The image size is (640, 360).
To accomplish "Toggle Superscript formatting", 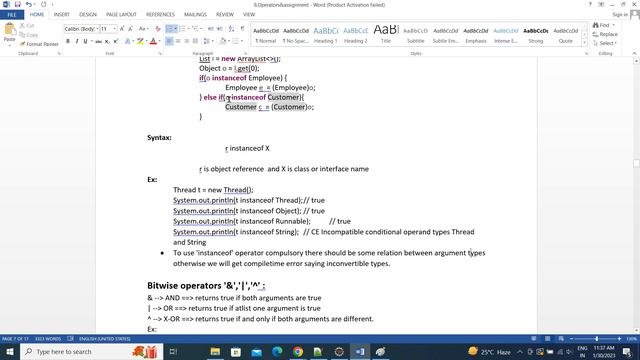I will tap(116, 41).
